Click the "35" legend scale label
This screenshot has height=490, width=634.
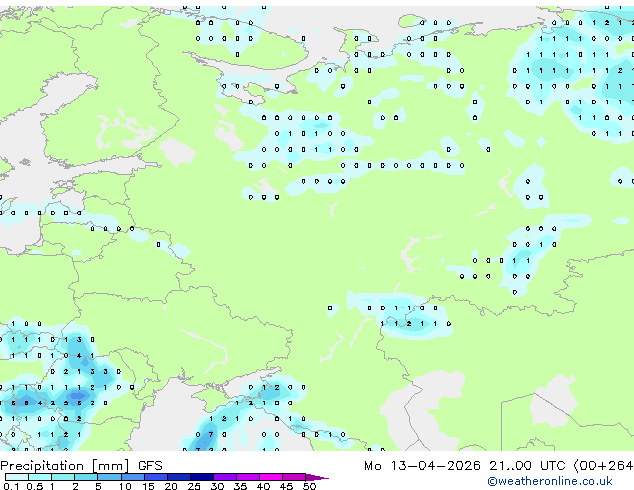(240, 486)
